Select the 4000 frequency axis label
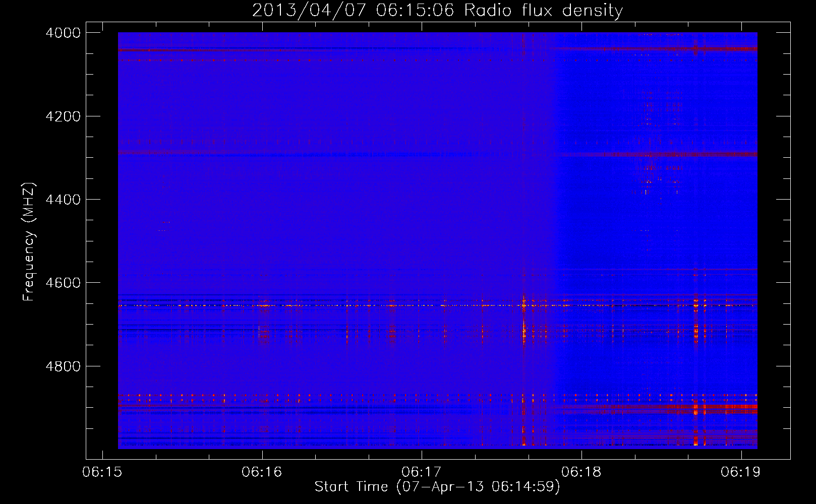This screenshot has width=816, height=504. 63,33
